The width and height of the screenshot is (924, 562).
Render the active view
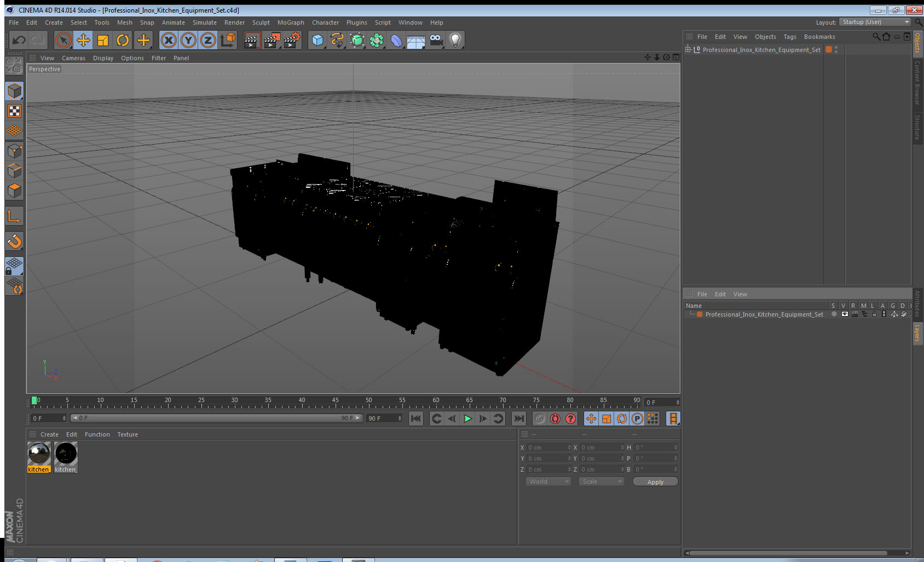pyautogui.click(x=251, y=40)
